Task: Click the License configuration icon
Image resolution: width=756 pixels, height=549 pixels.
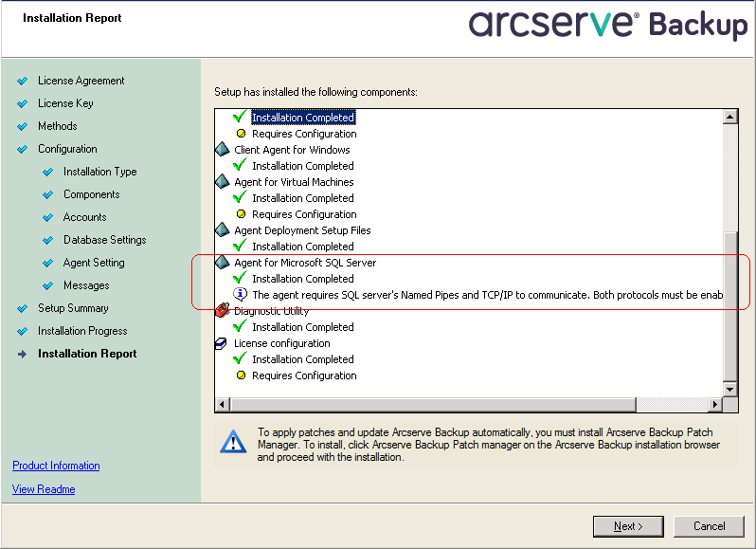Action: click(221, 343)
